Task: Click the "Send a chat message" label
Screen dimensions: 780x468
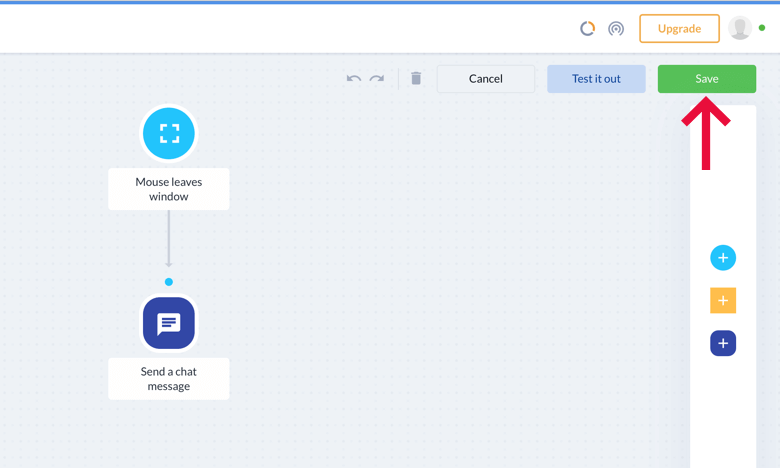Action: point(169,378)
